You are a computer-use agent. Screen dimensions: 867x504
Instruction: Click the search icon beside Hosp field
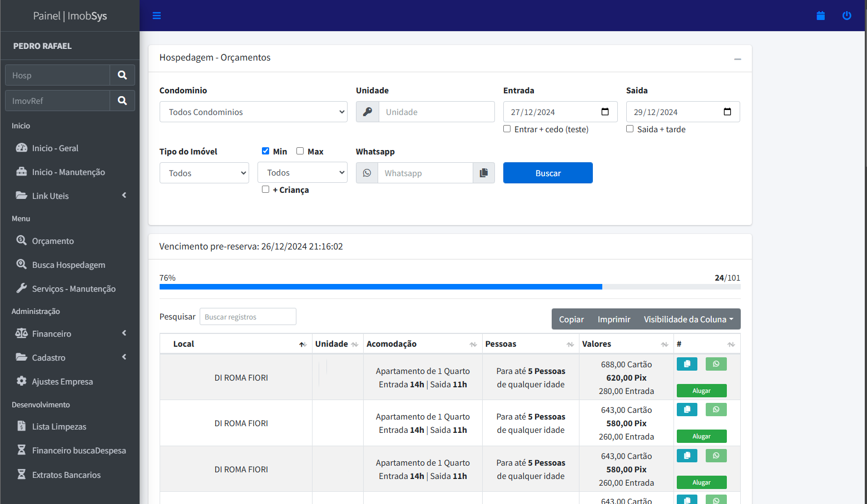click(x=122, y=75)
